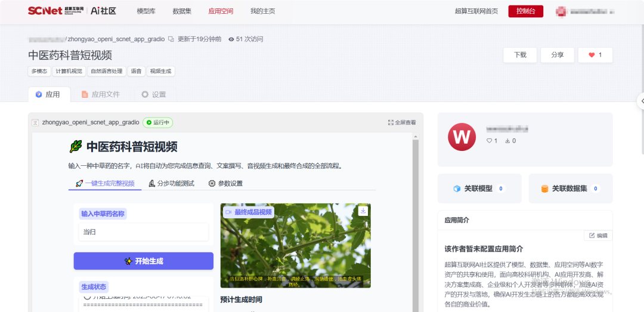The height and width of the screenshot is (312, 644).
Task: Click the 多模态 tag
Action: (39, 71)
